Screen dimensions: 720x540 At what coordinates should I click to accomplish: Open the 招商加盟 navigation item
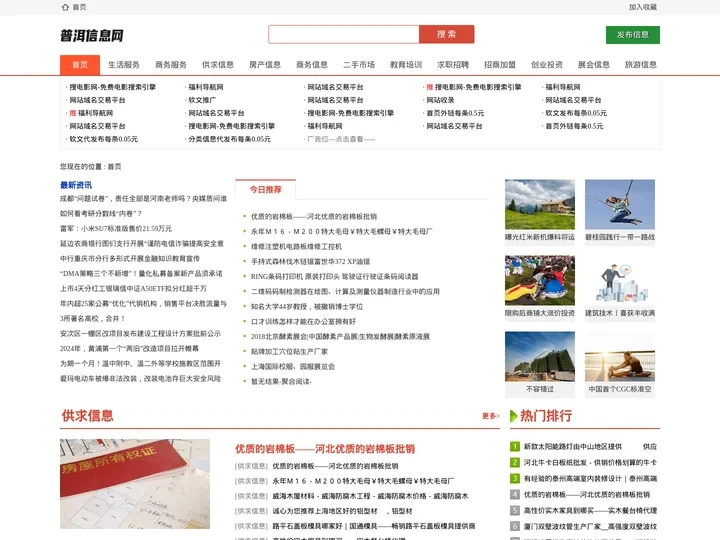[500, 65]
